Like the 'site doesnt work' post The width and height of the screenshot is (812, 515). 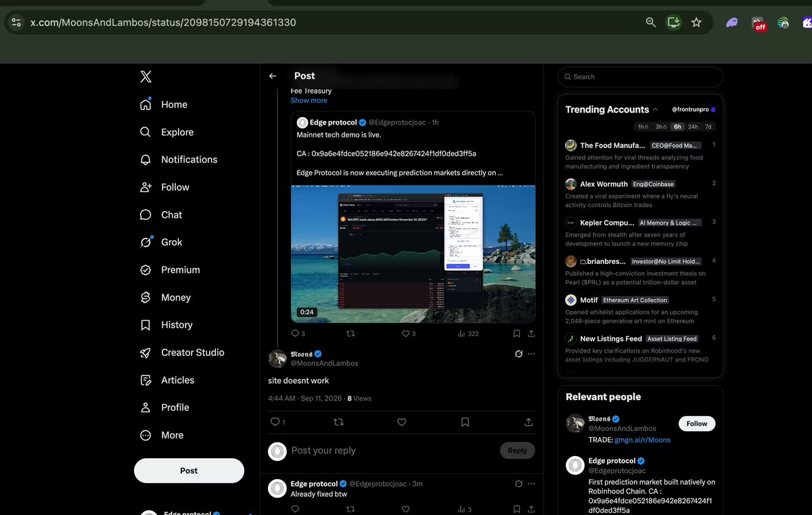pyautogui.click(x=401, y=422)
